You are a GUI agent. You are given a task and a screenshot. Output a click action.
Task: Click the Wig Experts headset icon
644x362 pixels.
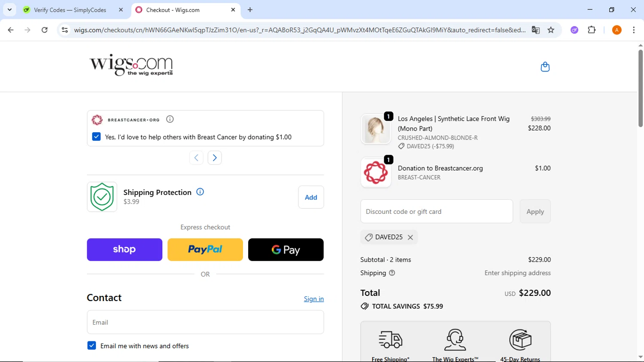pos(455,340)
